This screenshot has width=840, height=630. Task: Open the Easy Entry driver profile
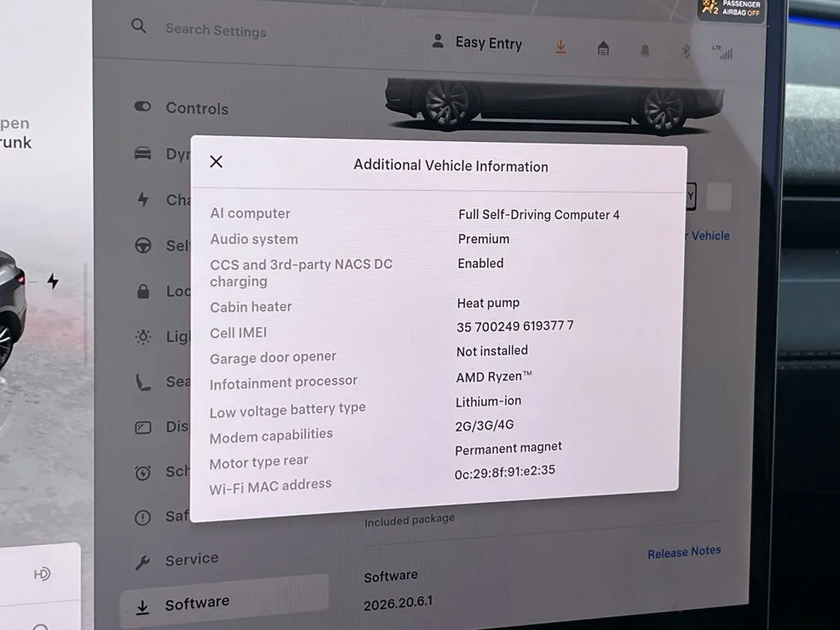[489, 43]
